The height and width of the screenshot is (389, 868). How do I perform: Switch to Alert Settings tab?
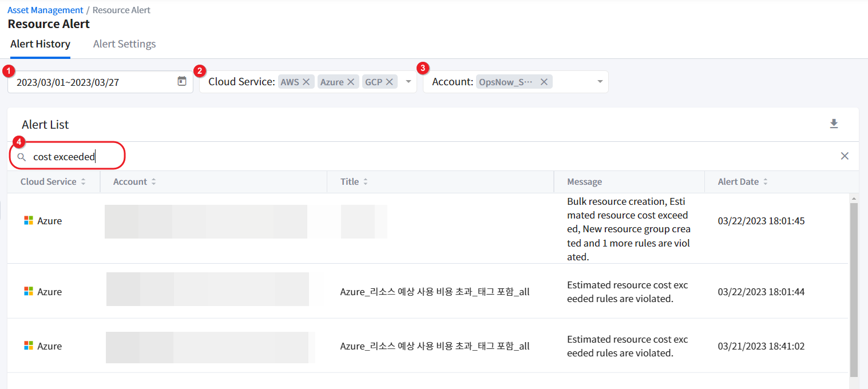pos(124,44)
